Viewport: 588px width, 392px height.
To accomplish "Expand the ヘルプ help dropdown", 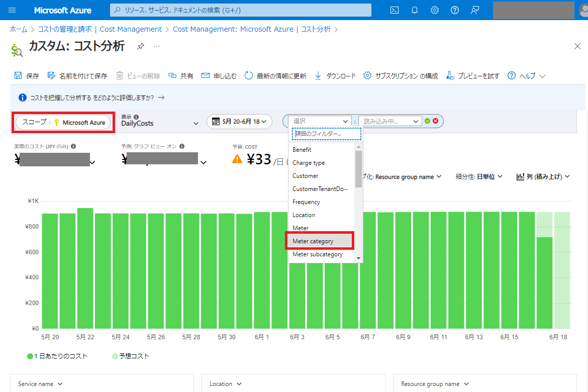I will pyautogui.click(x=526, y=76).
